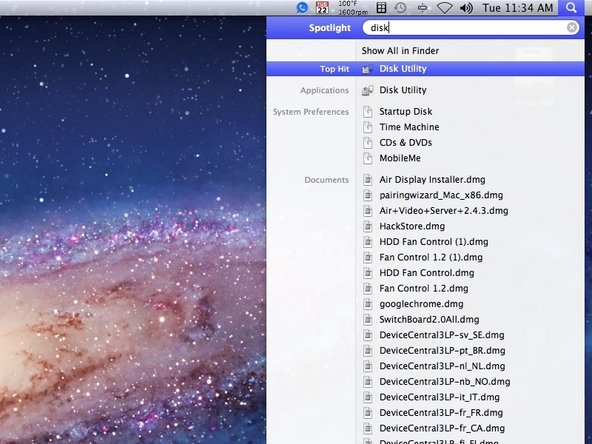The height and width of the screenshot is (444, 592).
Task: Clear the Spotlight search field
Action: pyautogui.click(x=572, y=28)
